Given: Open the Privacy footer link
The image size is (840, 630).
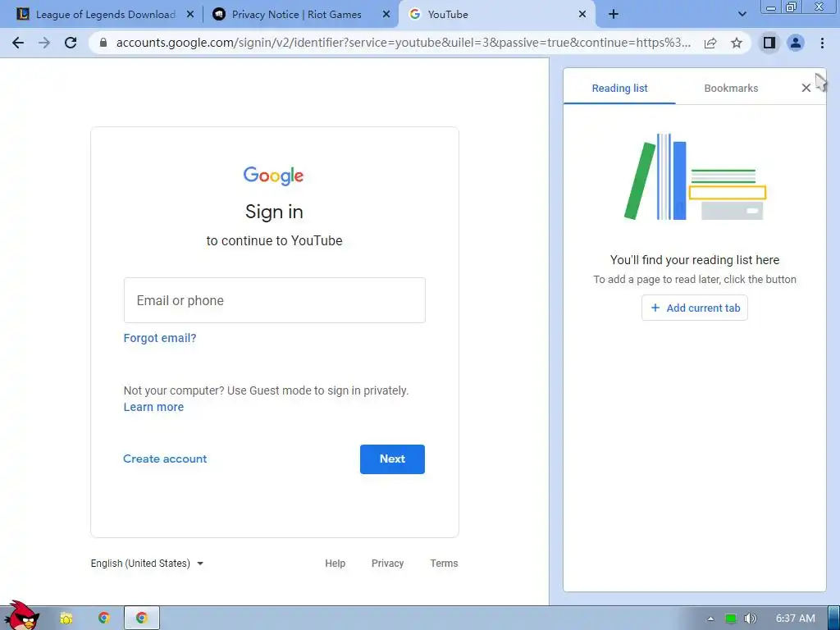Looking at the screenshot, I should pyautogui.click(x=387, y=564).
